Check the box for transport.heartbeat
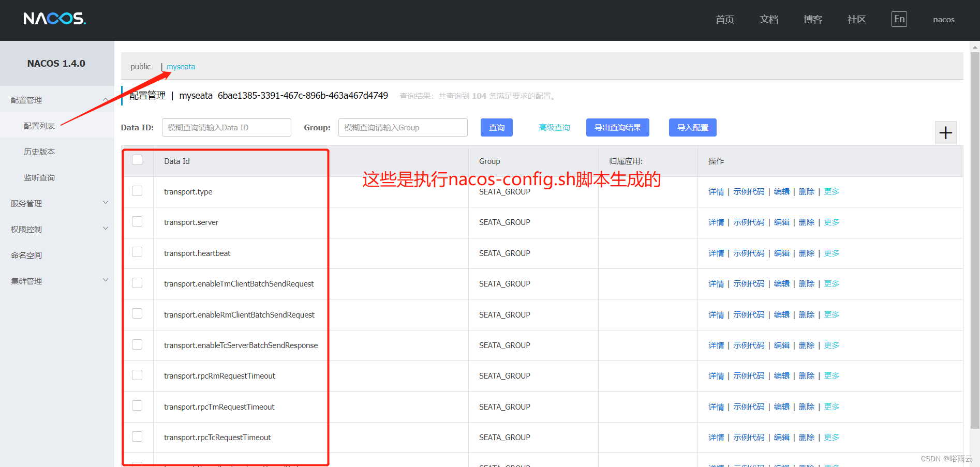Screen dimensions: 980x467 (137, 252)
